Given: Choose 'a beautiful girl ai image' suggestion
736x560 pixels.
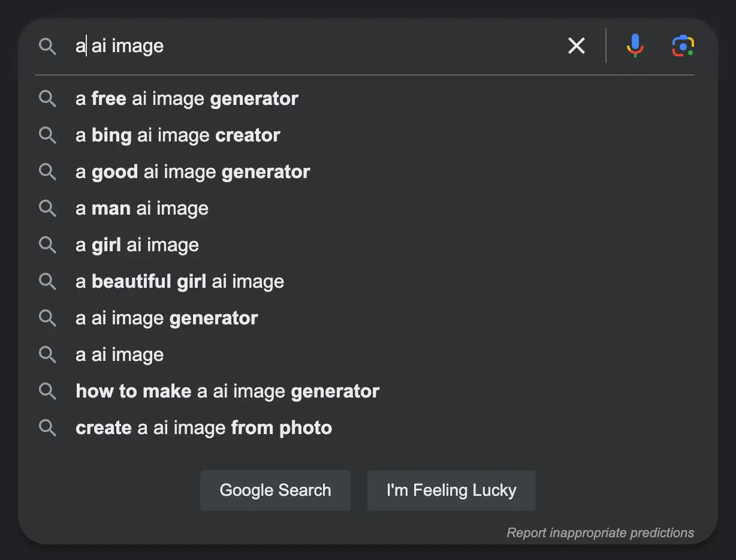Looking at the screenshot, I should click(x=180, y=282).
